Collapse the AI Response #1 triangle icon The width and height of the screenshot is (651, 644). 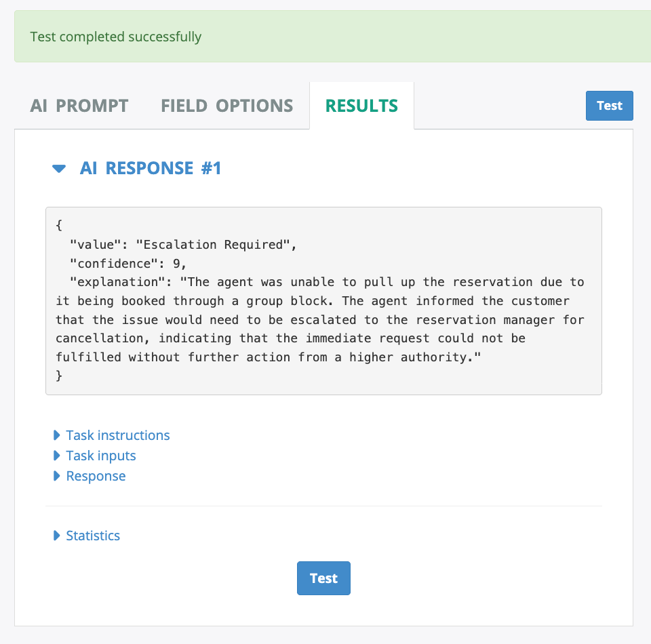pyautogui.click(x=59, y=168)
